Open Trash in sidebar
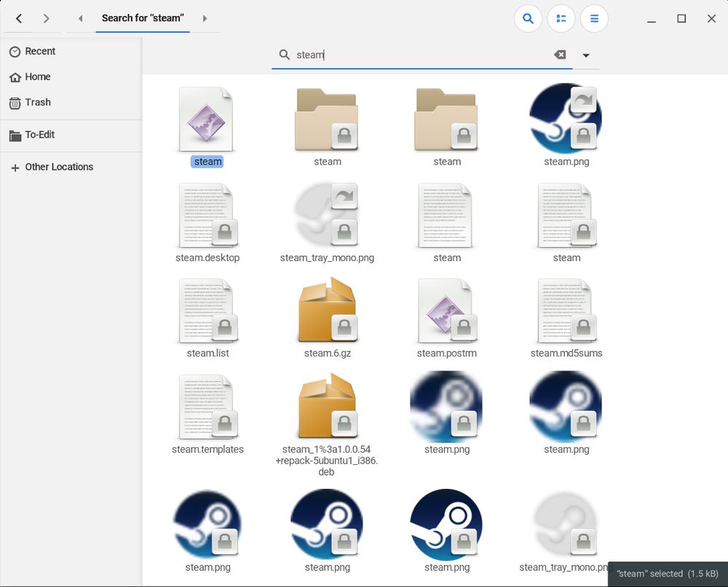The image size is (728, 587). point(37,103)
